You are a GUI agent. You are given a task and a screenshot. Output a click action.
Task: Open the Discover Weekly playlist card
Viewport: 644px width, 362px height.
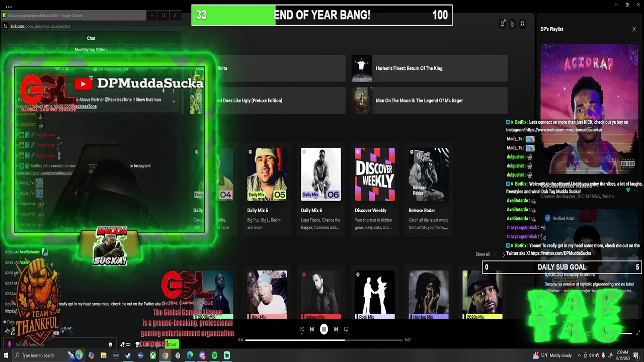tap(375, 190)
